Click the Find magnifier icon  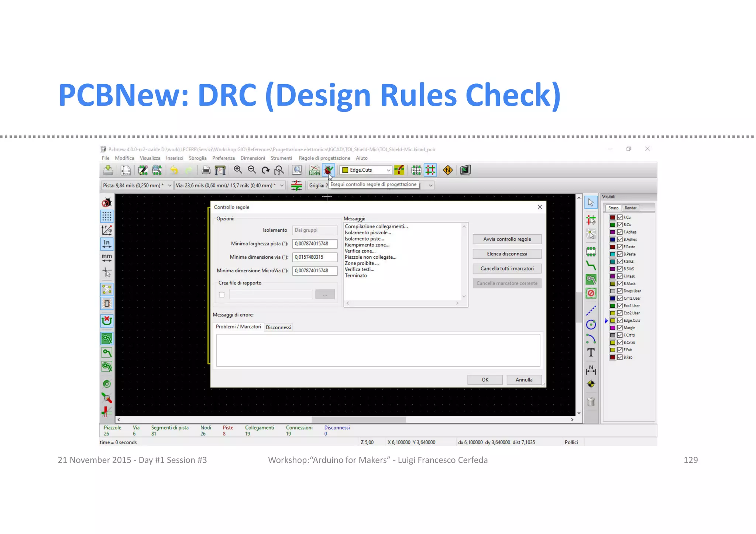click(x=297, y=170)
